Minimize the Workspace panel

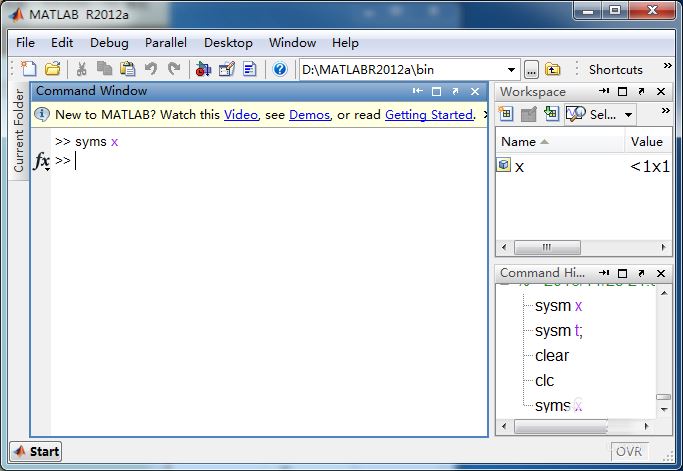(x=604, y=91)
